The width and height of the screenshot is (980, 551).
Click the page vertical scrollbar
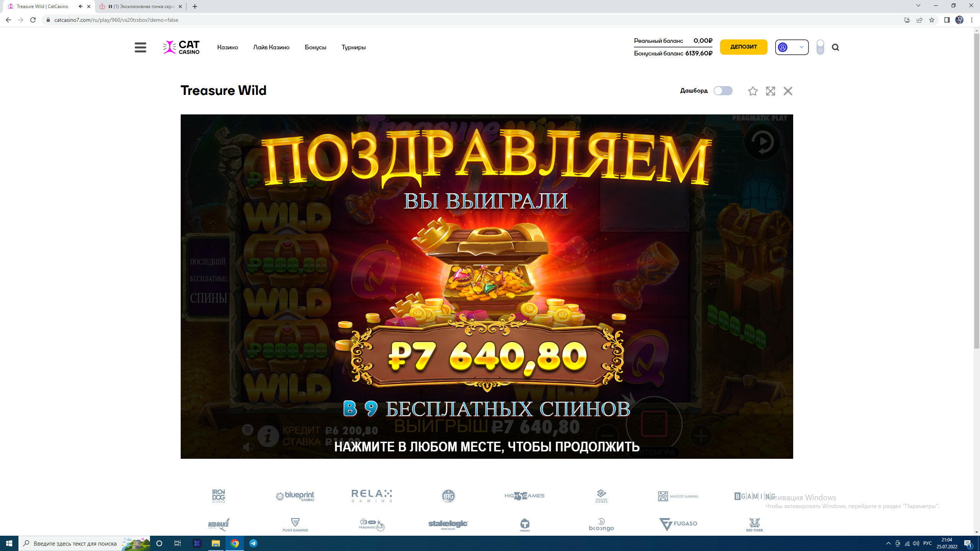[976, 191]
